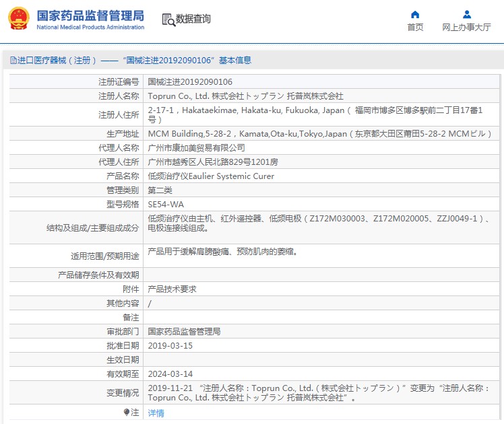Click management category value 第二类

coord(160,190)
